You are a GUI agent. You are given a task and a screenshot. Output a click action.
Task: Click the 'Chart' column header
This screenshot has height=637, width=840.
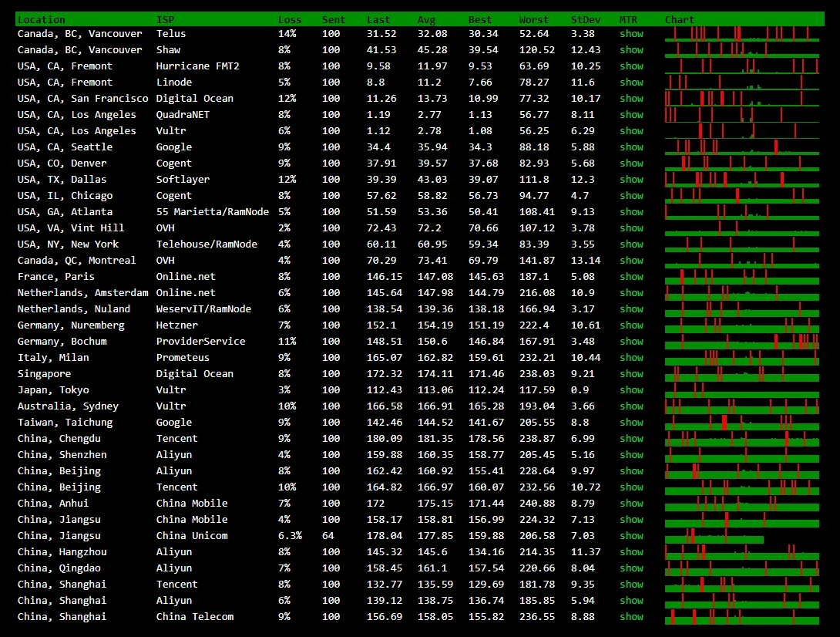tap(679, 20)
